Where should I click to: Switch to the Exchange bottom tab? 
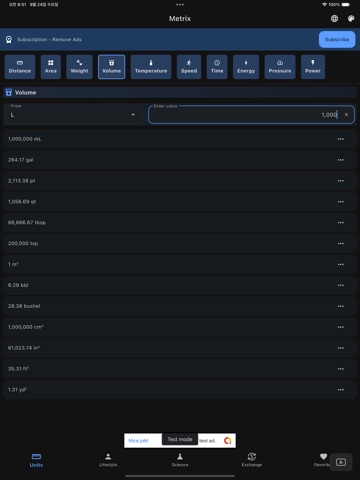tap(252, 460)
